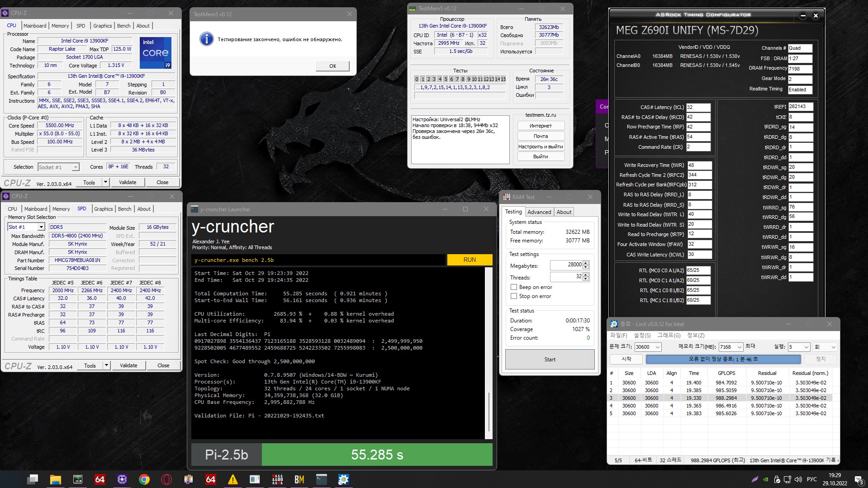Open File Explorer from the taskbar

[x=55, y=479]
